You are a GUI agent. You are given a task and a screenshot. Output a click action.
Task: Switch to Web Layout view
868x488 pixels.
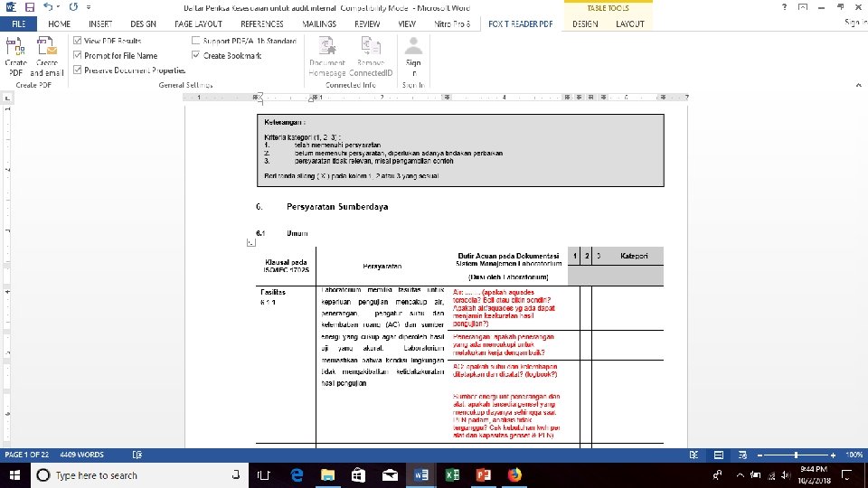742,455
